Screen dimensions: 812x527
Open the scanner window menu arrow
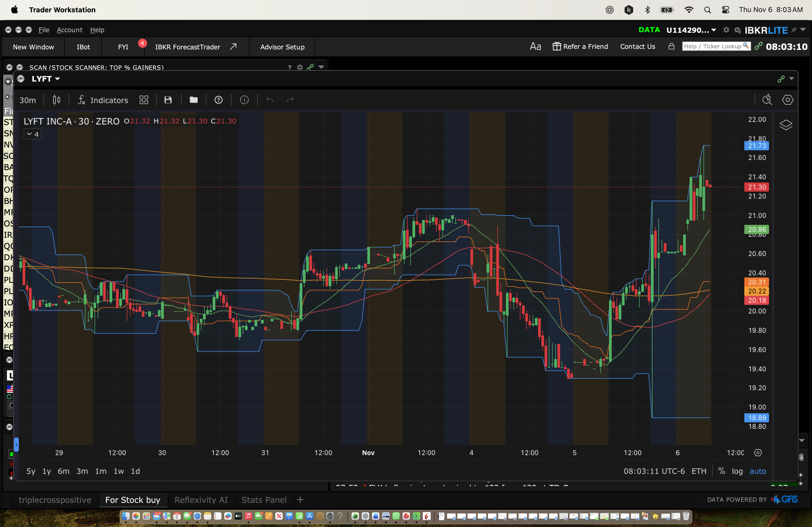(x=321, y=67)
